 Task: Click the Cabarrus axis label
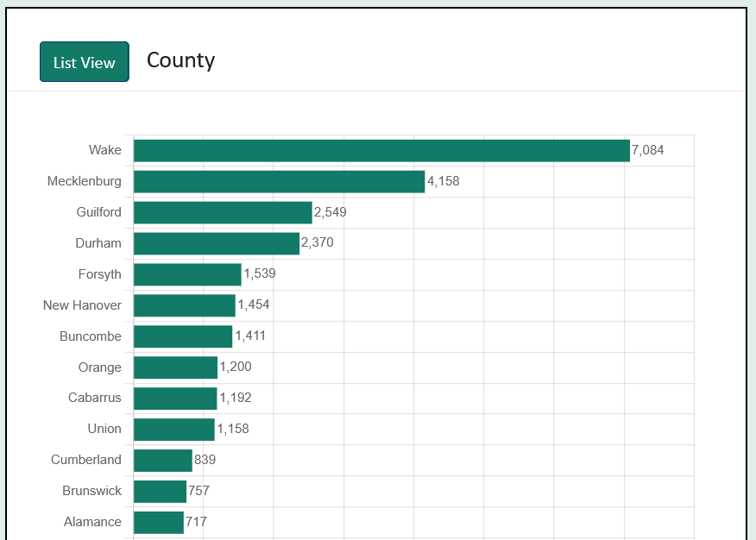click(x=95, y=398)
